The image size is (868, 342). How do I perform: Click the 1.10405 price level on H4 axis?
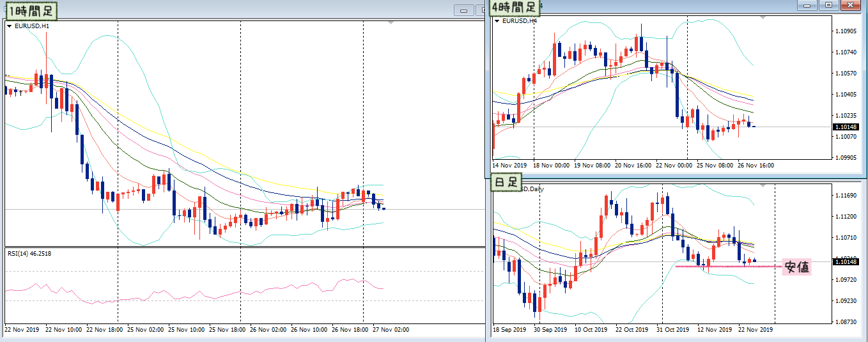pos(846,94)
